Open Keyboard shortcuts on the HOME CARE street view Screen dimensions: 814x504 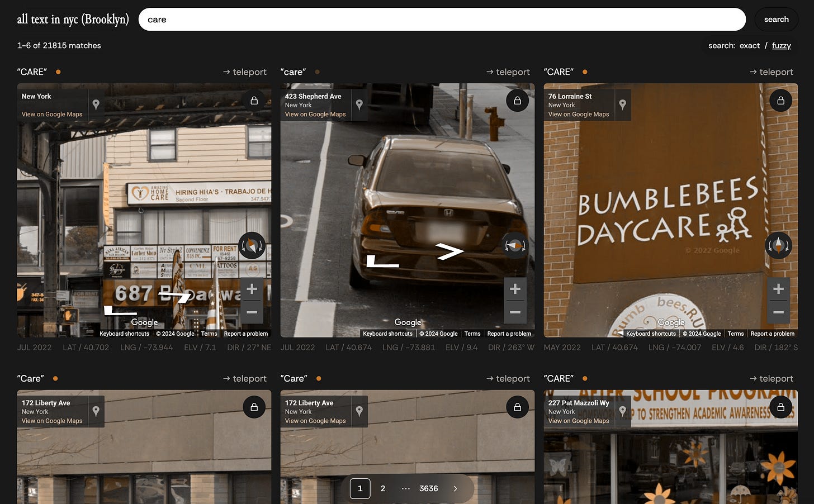[124, 334]
